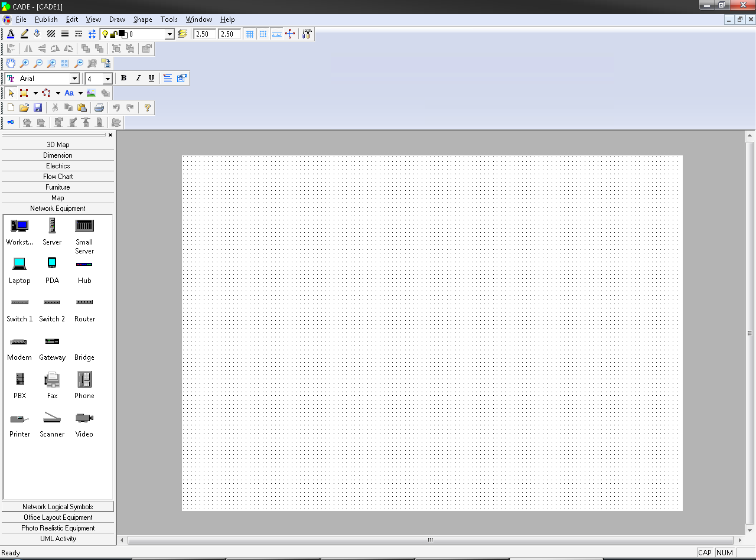
Task: Open the line weight icon
Action: 65,34
